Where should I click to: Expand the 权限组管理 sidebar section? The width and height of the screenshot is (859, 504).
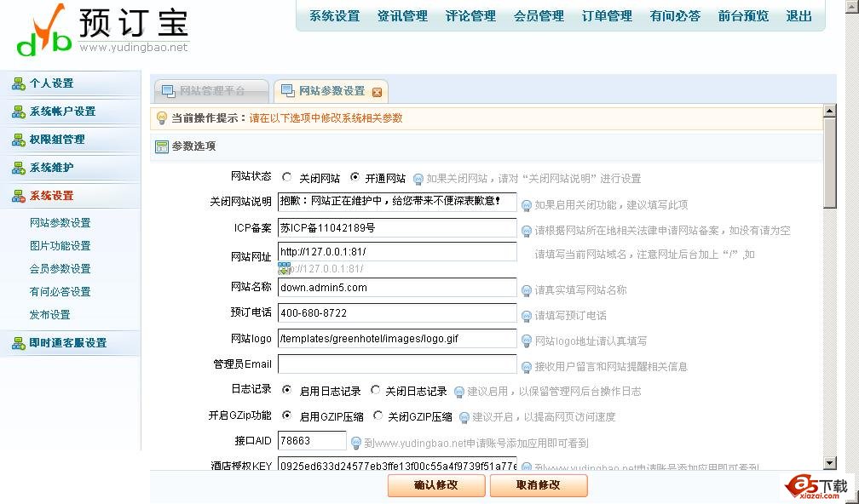tap(71, 140)
